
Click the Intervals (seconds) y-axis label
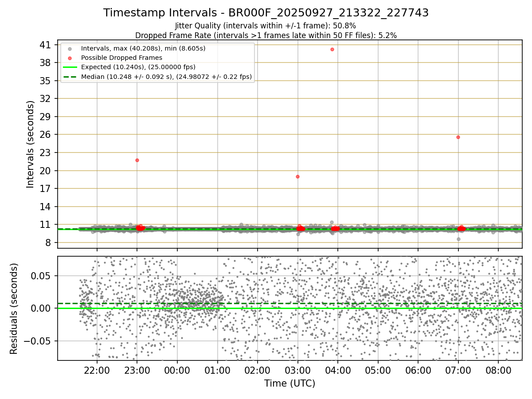tap(31, 144)
